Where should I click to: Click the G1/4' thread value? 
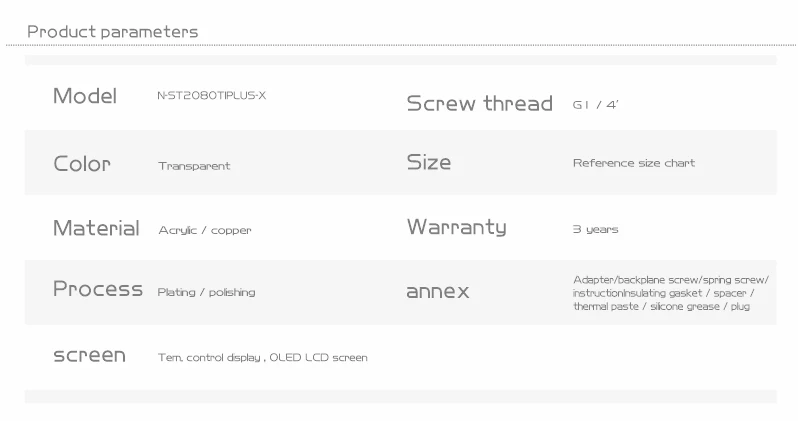[x=595, y=105]
